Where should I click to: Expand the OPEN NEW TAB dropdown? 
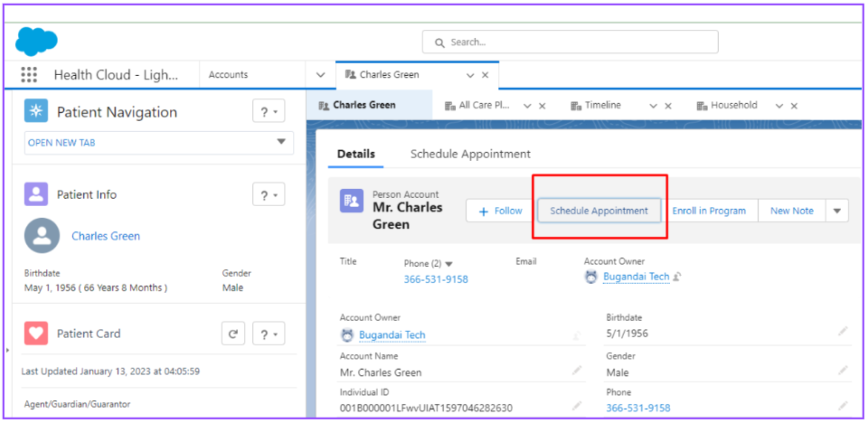[x=281, y=142]
